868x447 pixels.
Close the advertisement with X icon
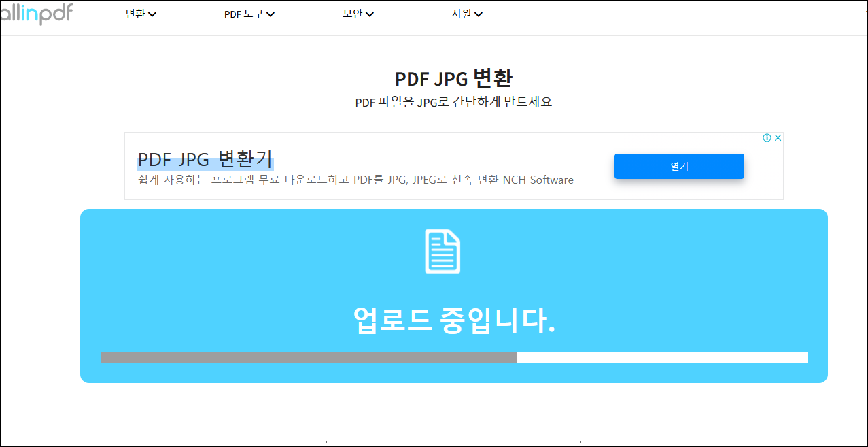pyautogui.click(x=778, y=138)
